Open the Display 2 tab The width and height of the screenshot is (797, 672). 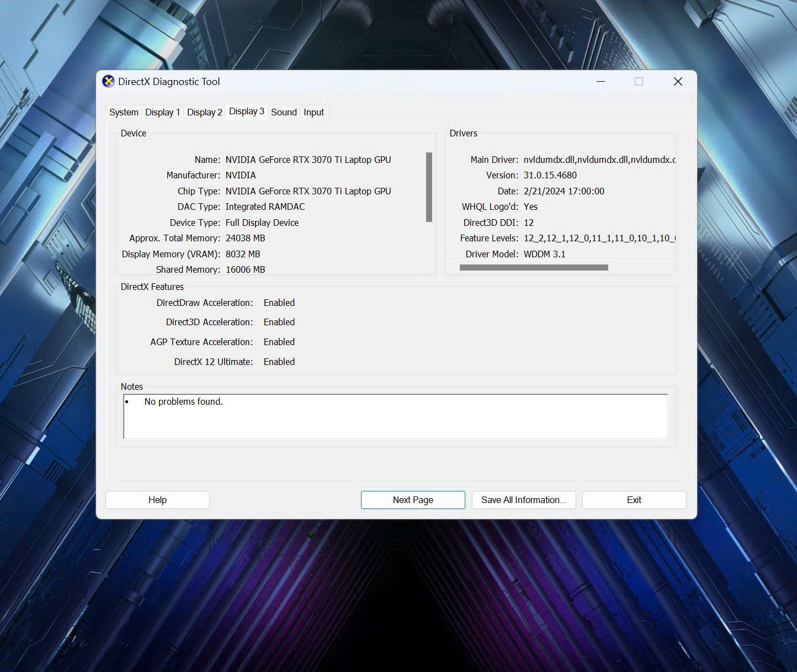[204, 112]
